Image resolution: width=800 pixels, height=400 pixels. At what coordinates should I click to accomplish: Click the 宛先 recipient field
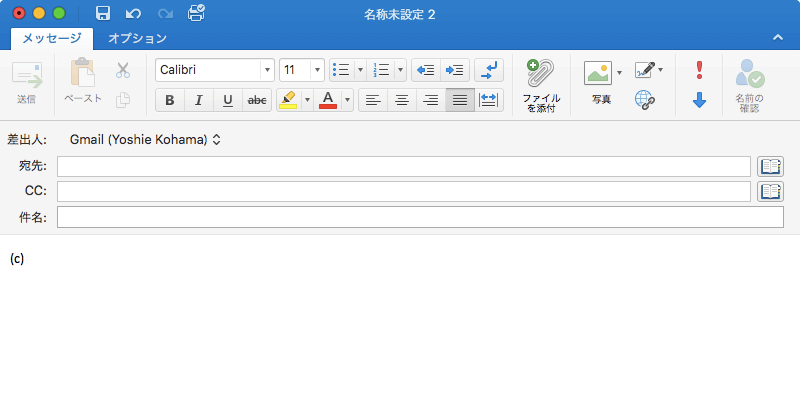click(x=404, y=166)
